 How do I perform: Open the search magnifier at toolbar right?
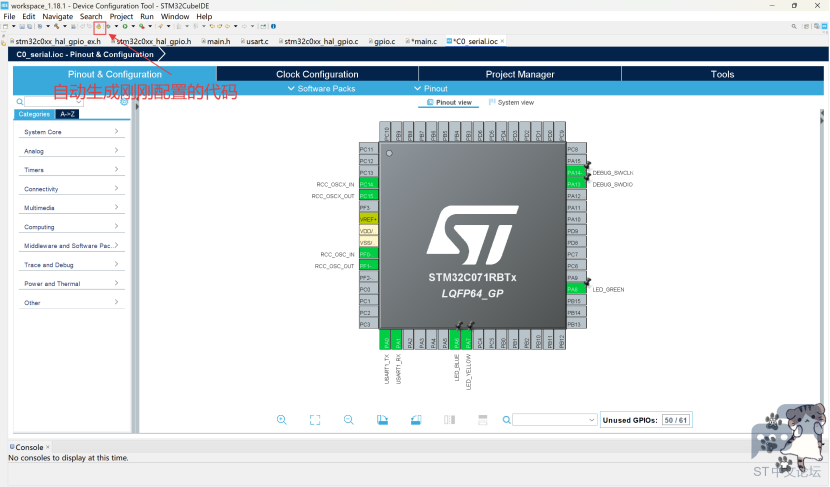[x=794, y=26]
